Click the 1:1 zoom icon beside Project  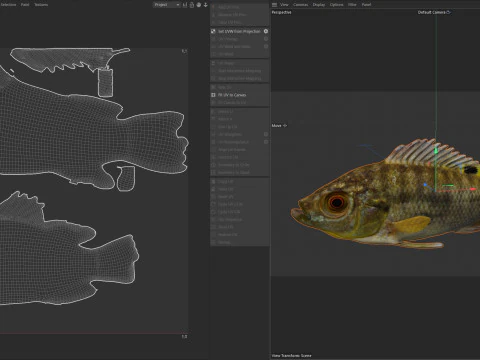pos(185,5)
